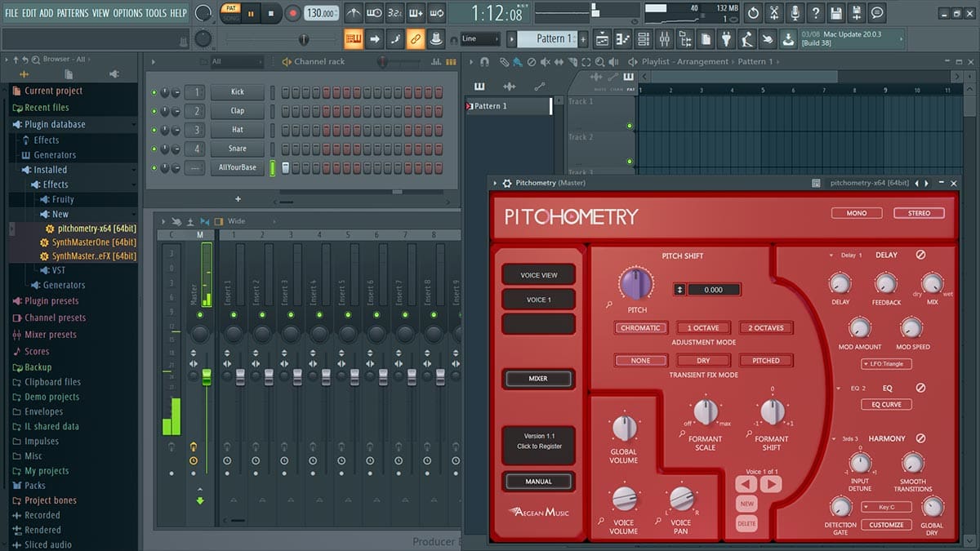Open the PATTERNS menu
Screen dimensions: 980x551
(73, 13)
